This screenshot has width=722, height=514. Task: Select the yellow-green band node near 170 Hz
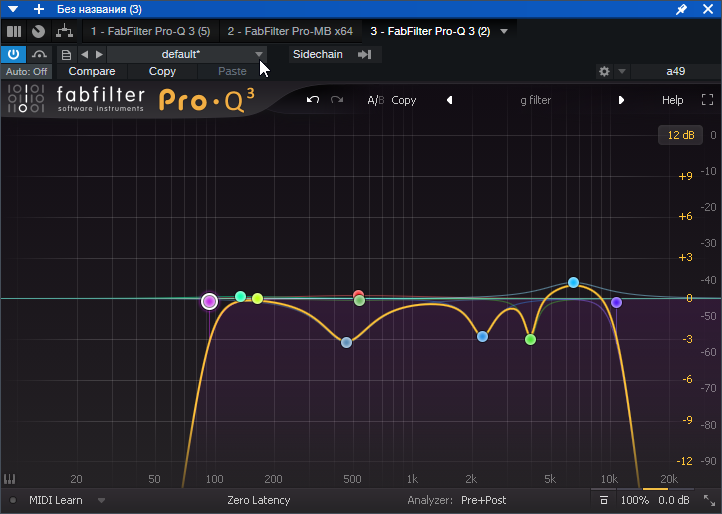point(257,298)
